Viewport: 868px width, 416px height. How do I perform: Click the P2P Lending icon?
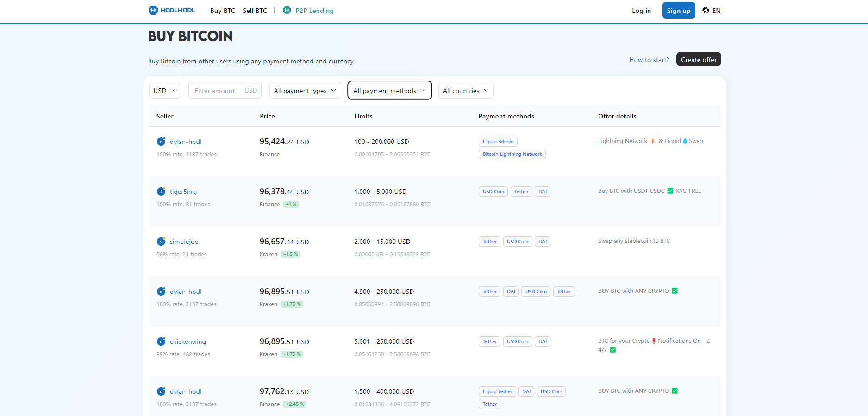(x=287, y=10)
